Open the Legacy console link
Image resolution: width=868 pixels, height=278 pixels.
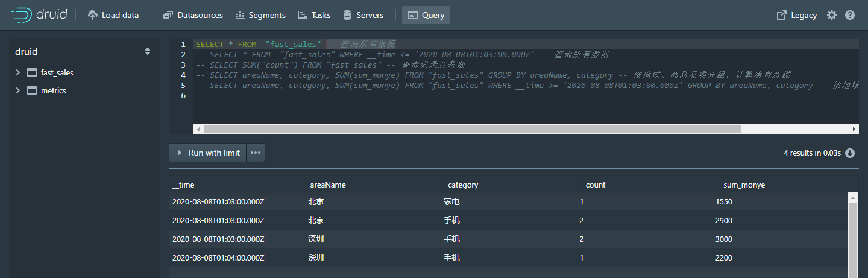click(x=797, y=15)
